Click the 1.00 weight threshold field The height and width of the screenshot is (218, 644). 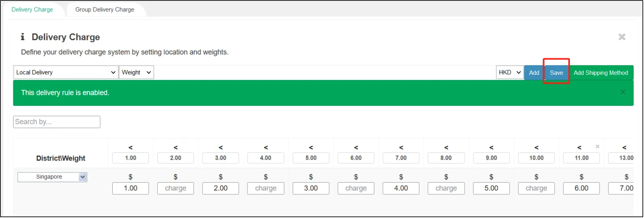(130, 158)
